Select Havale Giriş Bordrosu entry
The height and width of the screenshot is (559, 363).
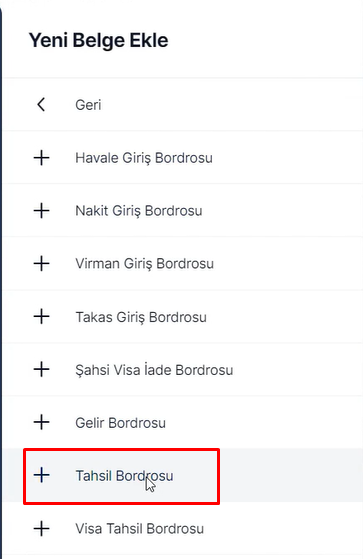[144, 158]
